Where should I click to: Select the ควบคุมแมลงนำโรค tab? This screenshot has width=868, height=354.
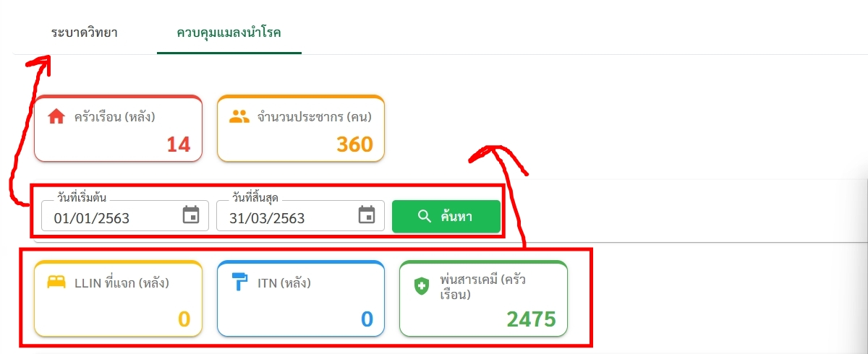[x=229, y=33]
